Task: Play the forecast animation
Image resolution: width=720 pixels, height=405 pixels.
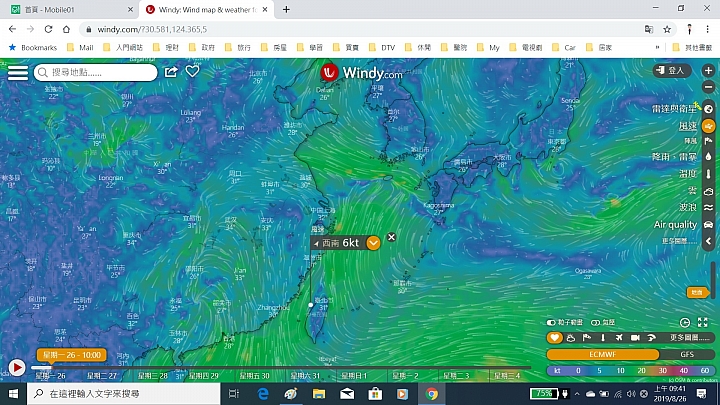Action: pos(17,368)
